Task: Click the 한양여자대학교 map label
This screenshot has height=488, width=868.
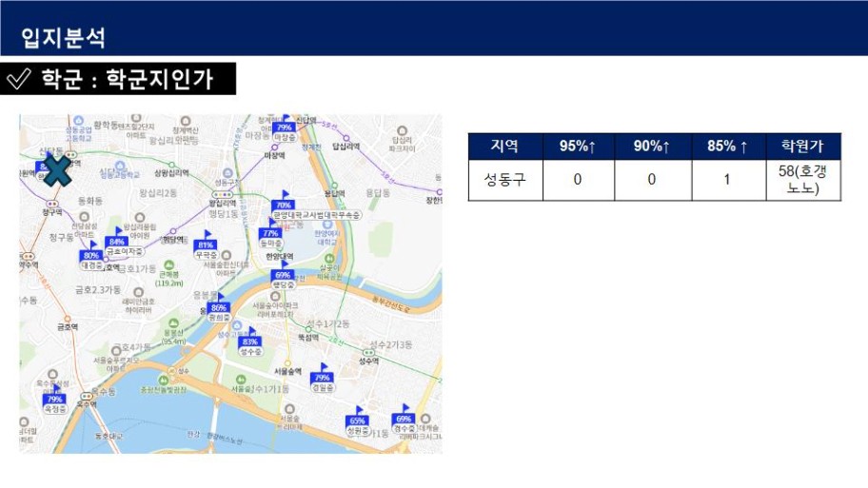Action: click(326, 238)
